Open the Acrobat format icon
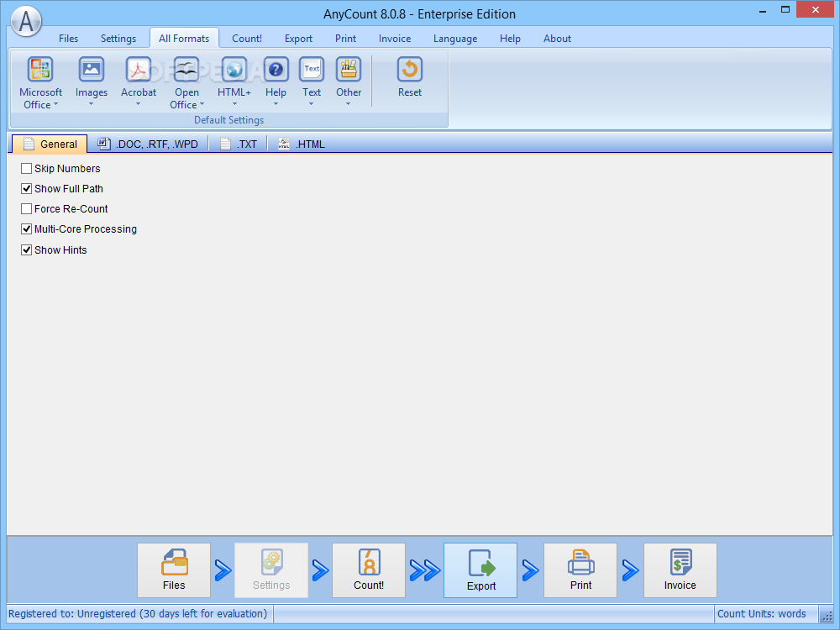 coord(139,70)
